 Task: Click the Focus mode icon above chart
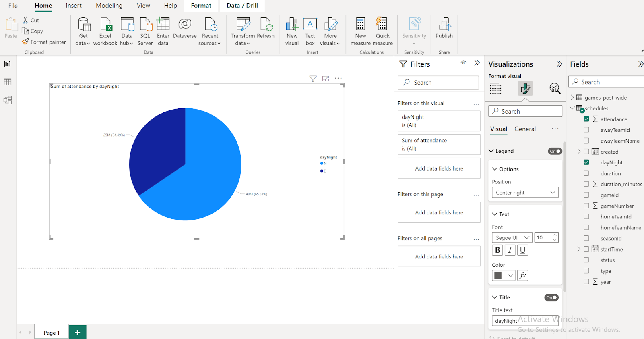click(x=326, y=79)
